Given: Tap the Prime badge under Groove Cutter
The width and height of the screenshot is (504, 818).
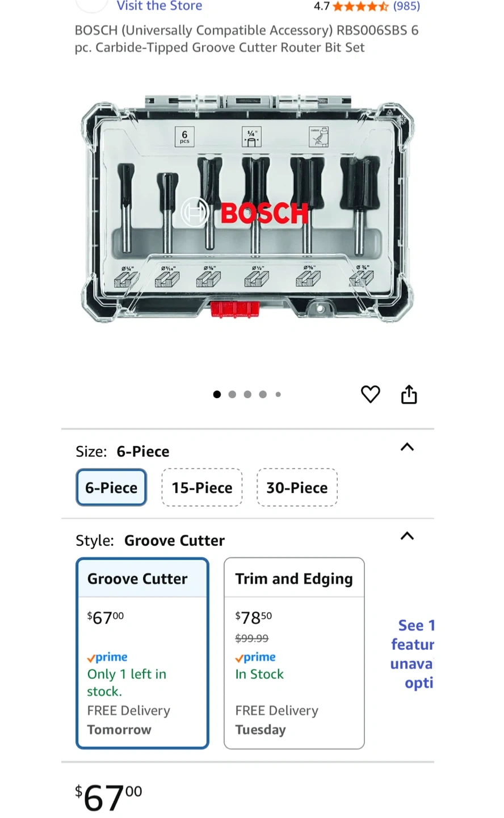Looking at the screenshot, I should coord(107,657).
